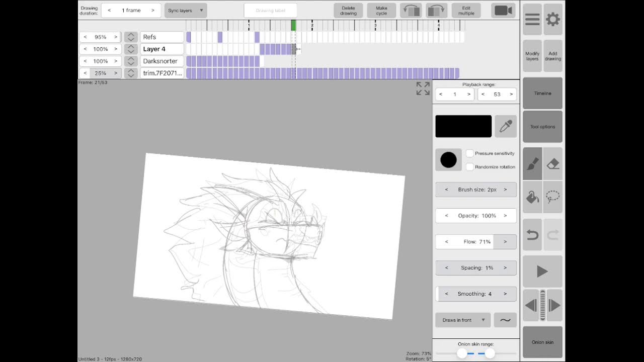Reorder Layer 4 with up-down arrows

coord(131,49)
